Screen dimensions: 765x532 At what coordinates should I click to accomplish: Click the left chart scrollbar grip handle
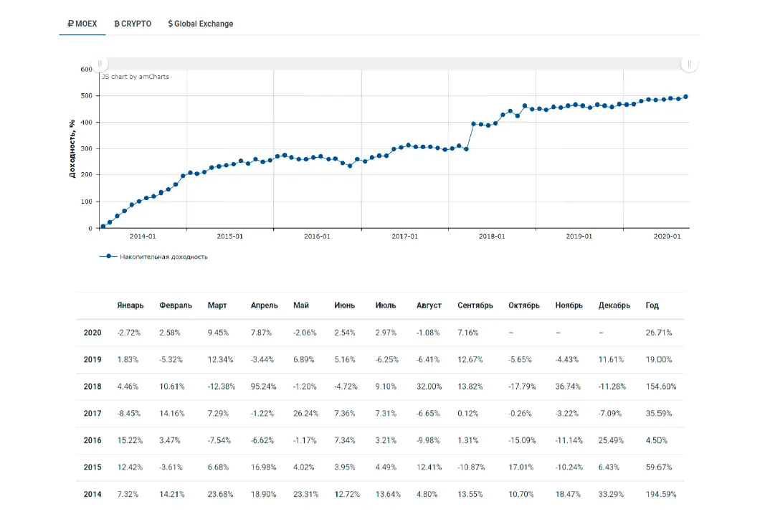click(x=100, y=63)
